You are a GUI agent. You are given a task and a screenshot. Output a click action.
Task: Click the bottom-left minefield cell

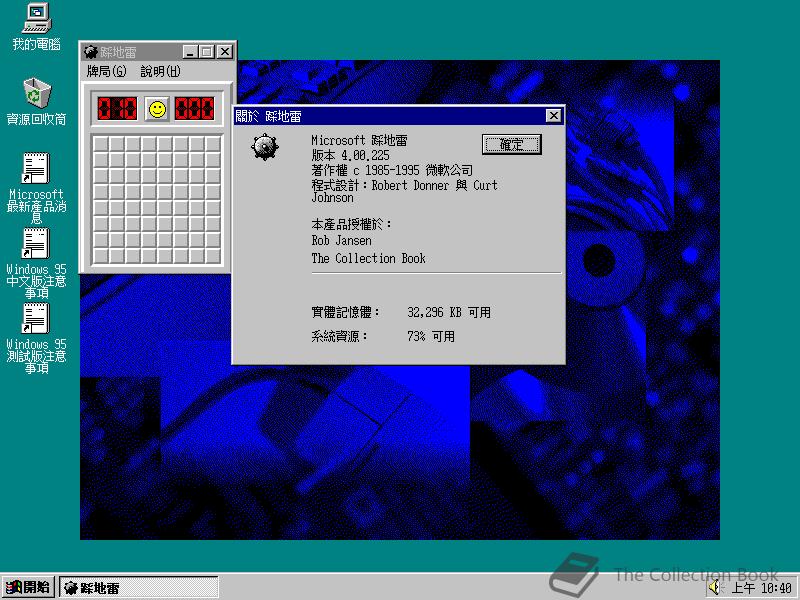[x=101, y=256]
